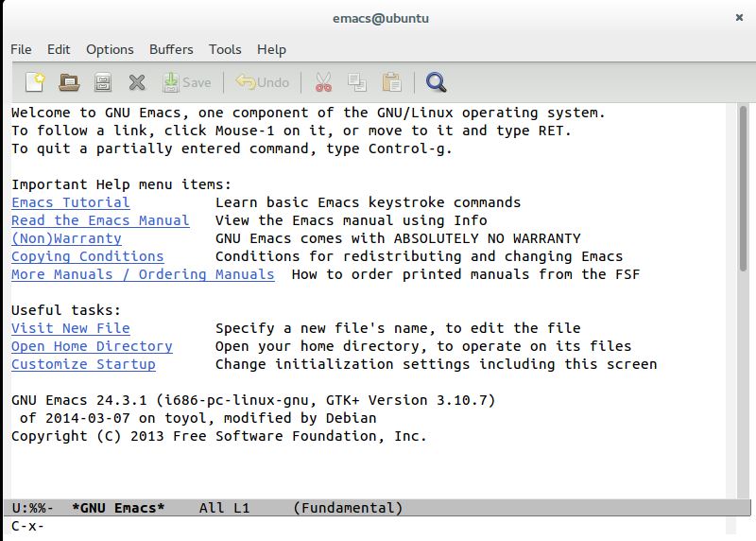This screenshot has height=541, width=756.
Task: Open the Buffers menu
Action: 171,49
